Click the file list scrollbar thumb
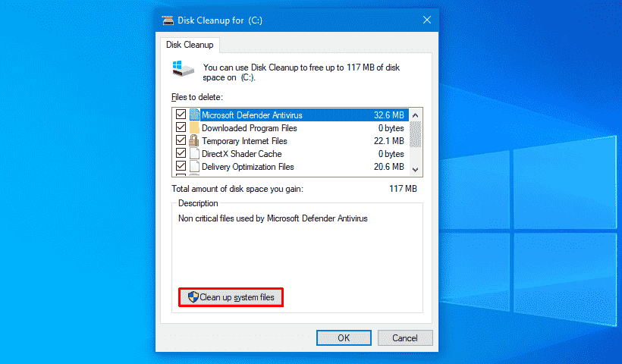Viewport: 622px width, 364px height. 416,134
